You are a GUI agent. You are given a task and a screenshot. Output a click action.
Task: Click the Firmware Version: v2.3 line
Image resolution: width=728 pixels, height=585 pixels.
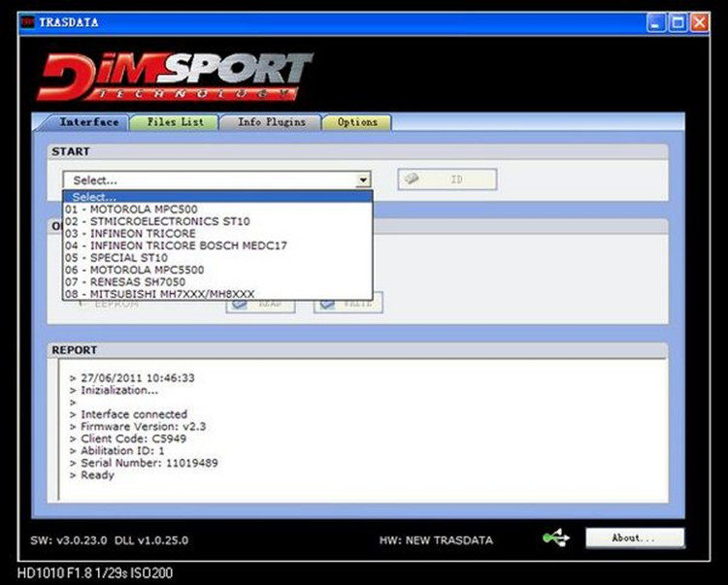pyautogui.click(x=143, y=426)
